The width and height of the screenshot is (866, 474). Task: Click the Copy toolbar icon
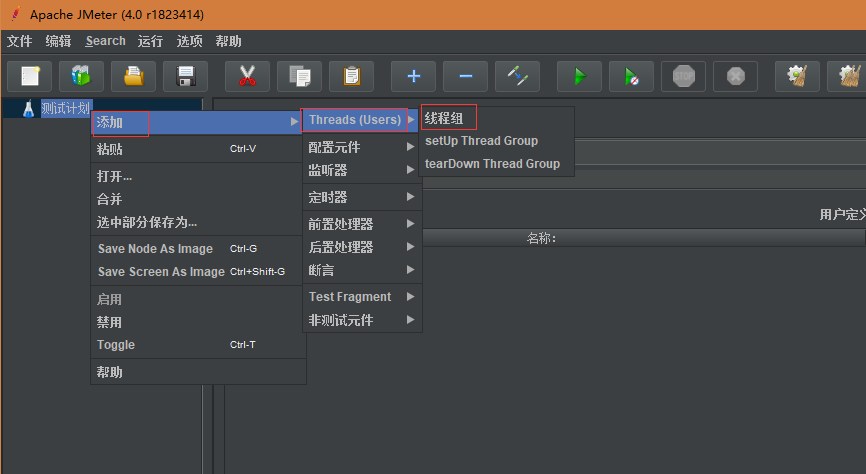tap(299, 76)
